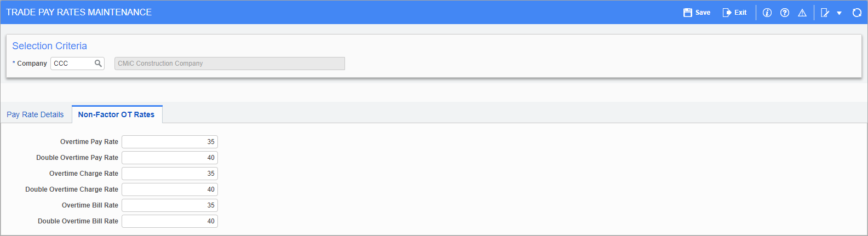Image resolution: width=868 pixels, height=236 pixels.
Task: Click the Double Overtime Pay Rate field
Action: click(x=170, y=158)
